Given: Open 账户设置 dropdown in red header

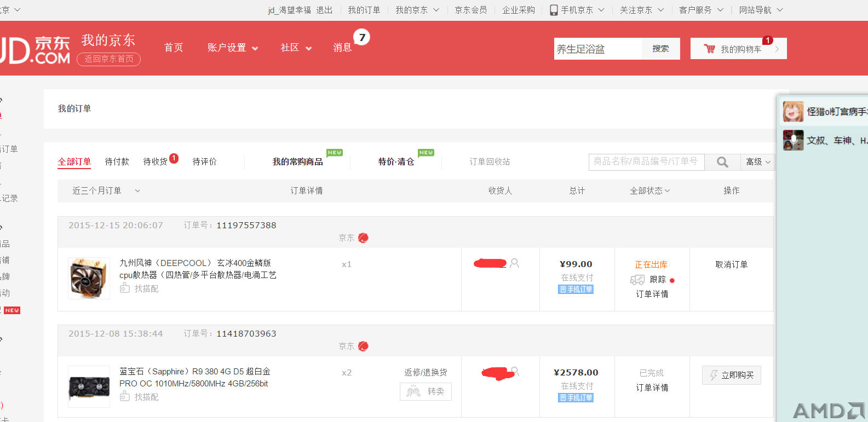Looking at the screenshot, I should pyautogui.click(x=233, y=48).
